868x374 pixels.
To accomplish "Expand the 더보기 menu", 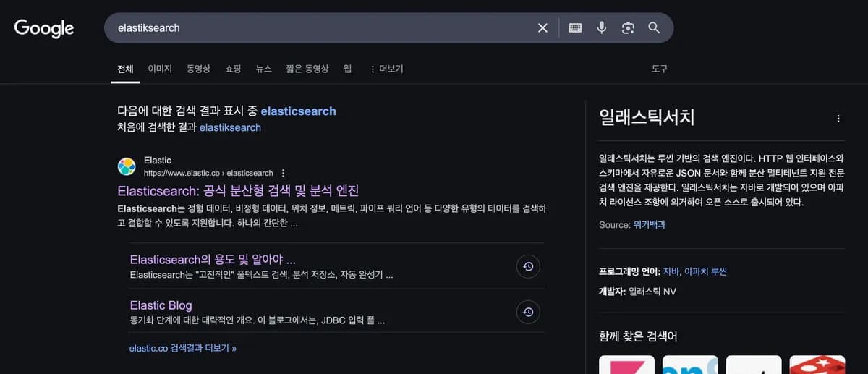I will click(x=386, y=69).
